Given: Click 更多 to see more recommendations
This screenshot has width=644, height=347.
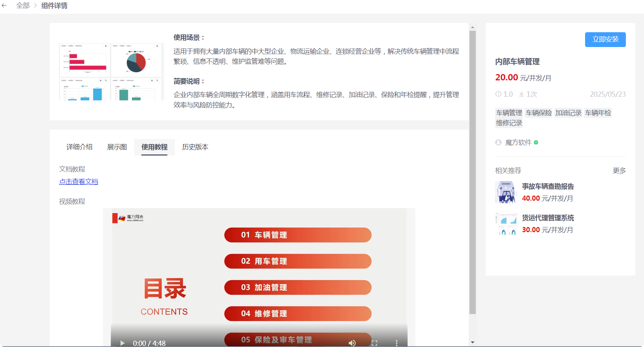Looking at the screenshot, I should (619, 170).
